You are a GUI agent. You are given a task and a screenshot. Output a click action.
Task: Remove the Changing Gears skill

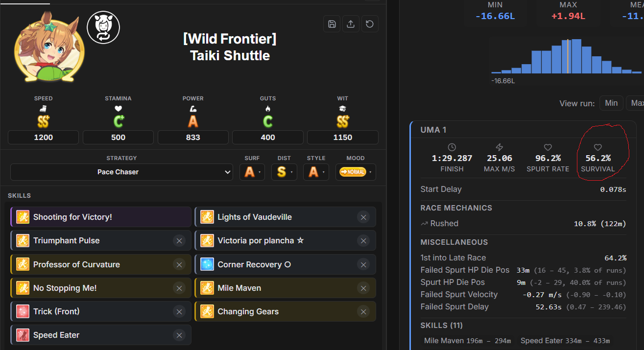tap(363, 311)
